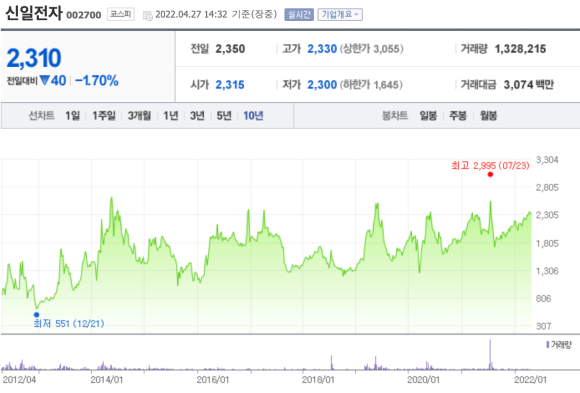Select the 1년 line chart tab
This screenshot has width=580, height=393.
pos(171,116)
